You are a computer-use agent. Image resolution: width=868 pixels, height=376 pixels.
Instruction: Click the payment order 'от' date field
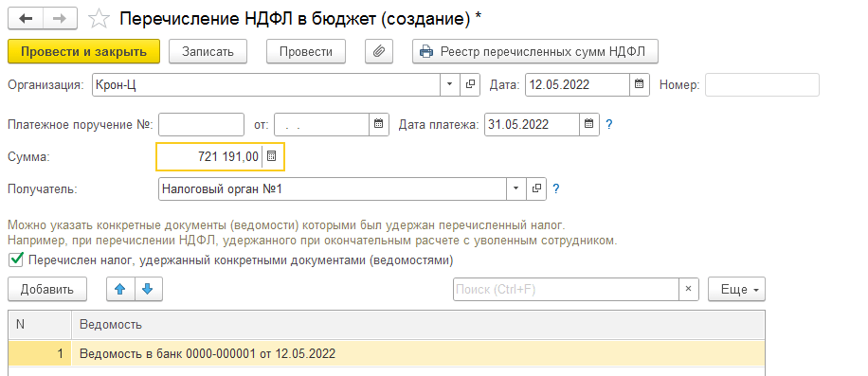pyautogui.click(x=321, y=124)
